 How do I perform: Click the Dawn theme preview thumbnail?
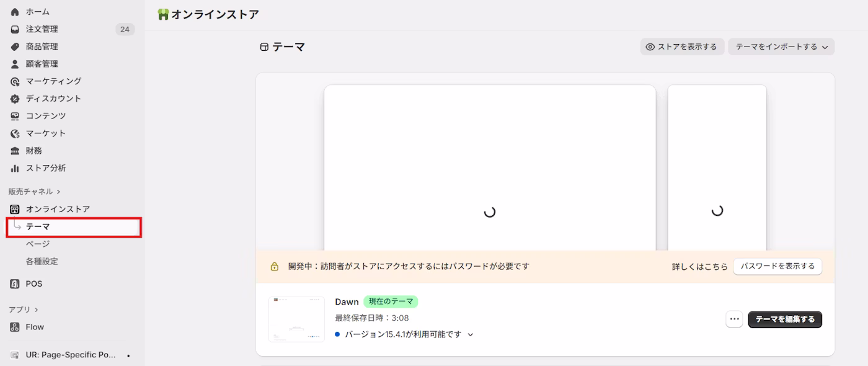click(296, 319)
